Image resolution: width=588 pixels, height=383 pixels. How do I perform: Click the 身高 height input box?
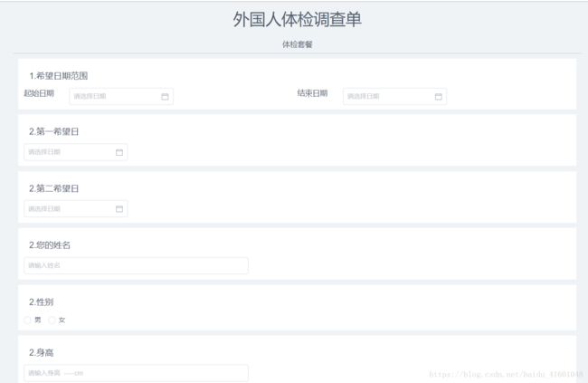(136, 373)
